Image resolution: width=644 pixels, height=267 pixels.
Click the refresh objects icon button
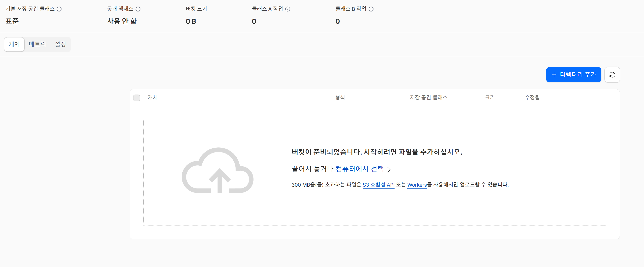[612, 74]
